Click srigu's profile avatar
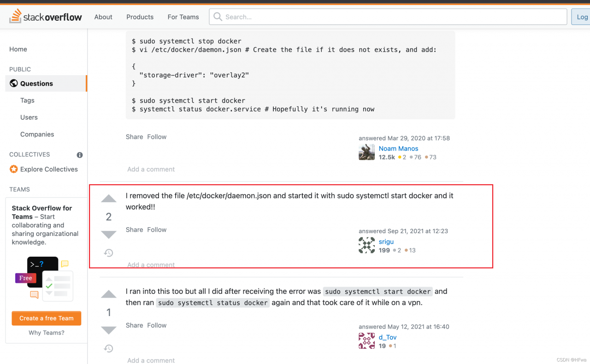Image resolution: width=590 pixels, height=364 pixels. tap(366, 245)
